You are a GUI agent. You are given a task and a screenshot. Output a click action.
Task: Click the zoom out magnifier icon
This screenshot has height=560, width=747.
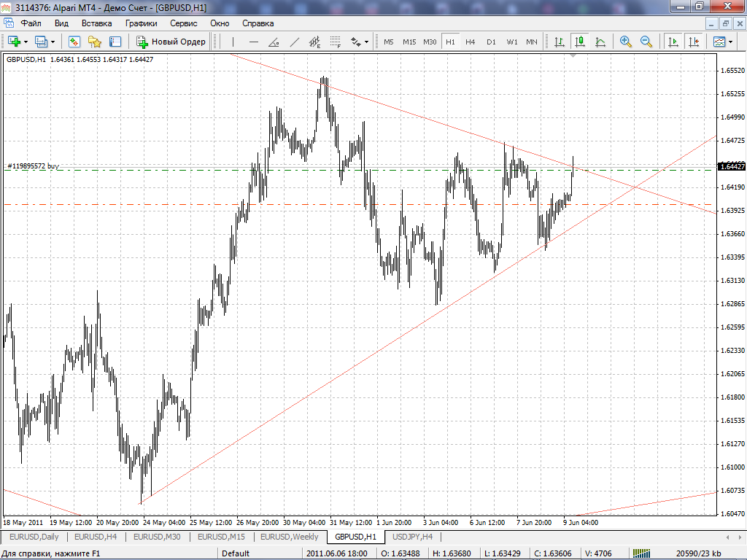(646, 42)
